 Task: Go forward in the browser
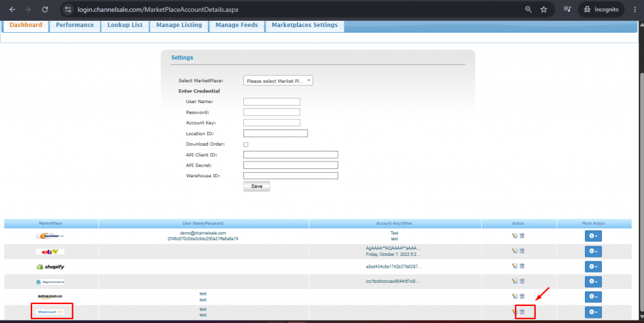[x=28, y=9]
